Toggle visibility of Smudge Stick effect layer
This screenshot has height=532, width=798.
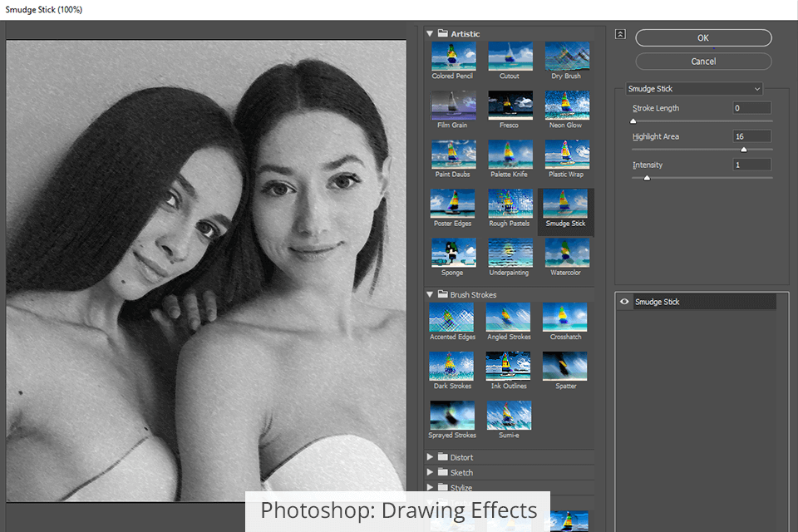click(x=624, y=302)
